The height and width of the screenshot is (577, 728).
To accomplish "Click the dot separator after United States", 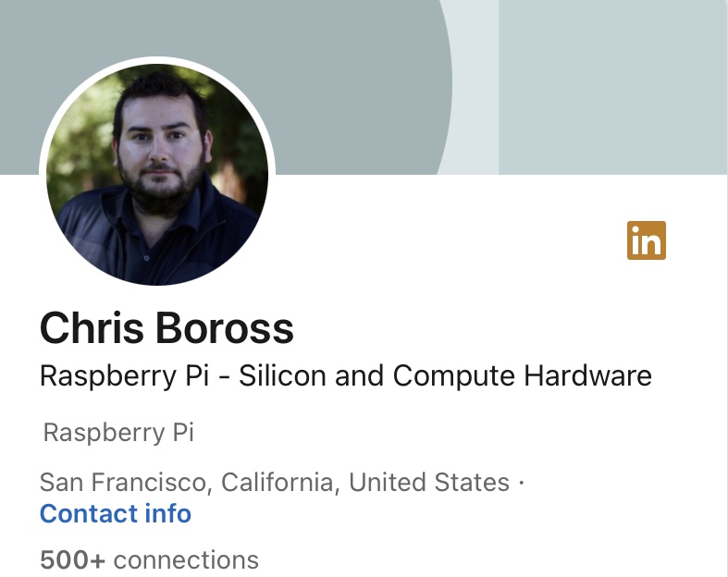I will (521, 483).
